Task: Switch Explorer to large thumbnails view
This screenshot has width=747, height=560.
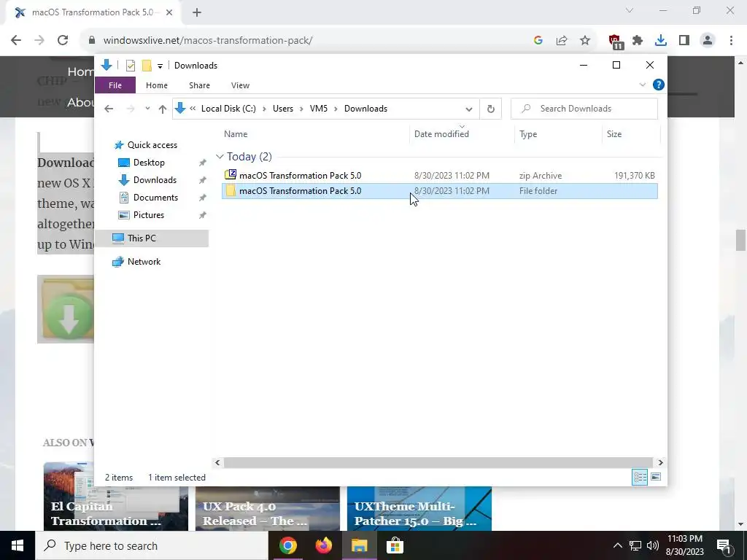Action: [656, 477]
